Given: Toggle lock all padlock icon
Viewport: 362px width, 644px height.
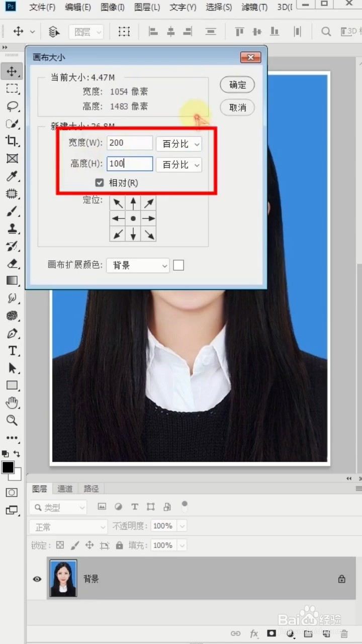Looking at the screenshot, I should pos(119,545).
